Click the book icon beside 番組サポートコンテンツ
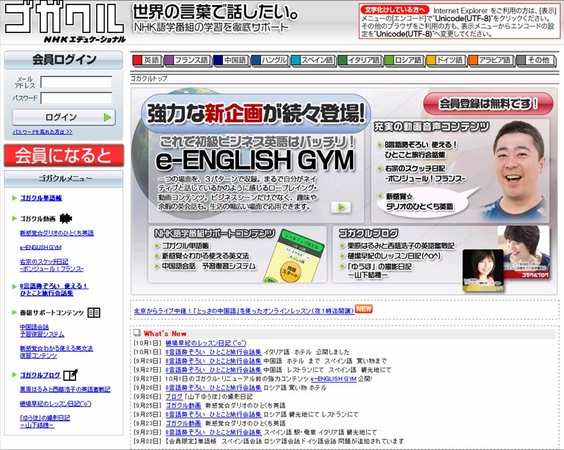Image resolution: width=564 pixels, height=450 pixels. point(94,313)
